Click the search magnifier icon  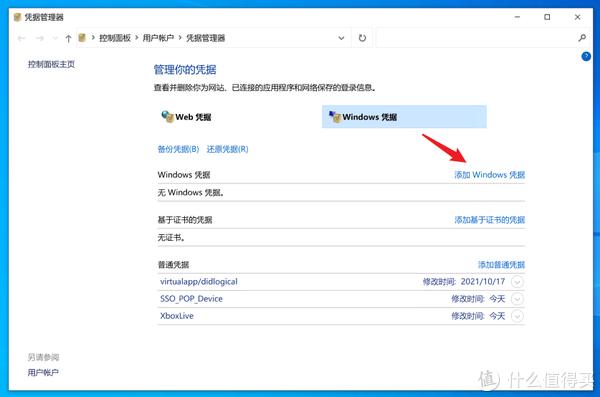coord(582,38)
